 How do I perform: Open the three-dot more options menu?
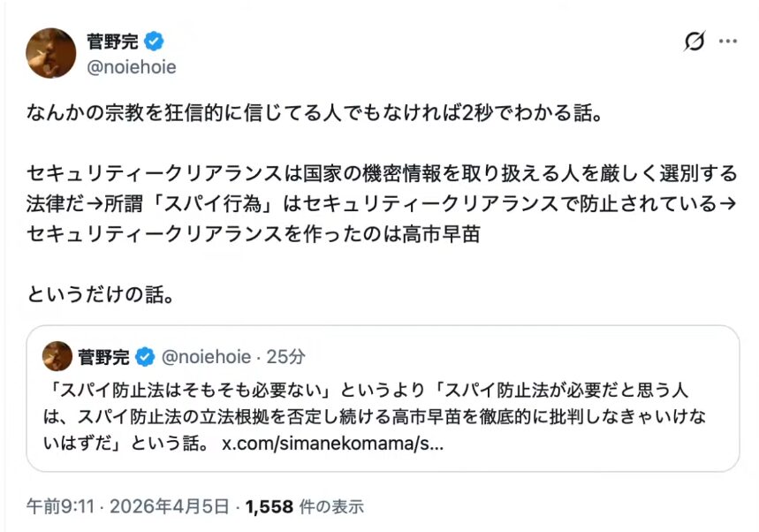[x=727, y=42]
